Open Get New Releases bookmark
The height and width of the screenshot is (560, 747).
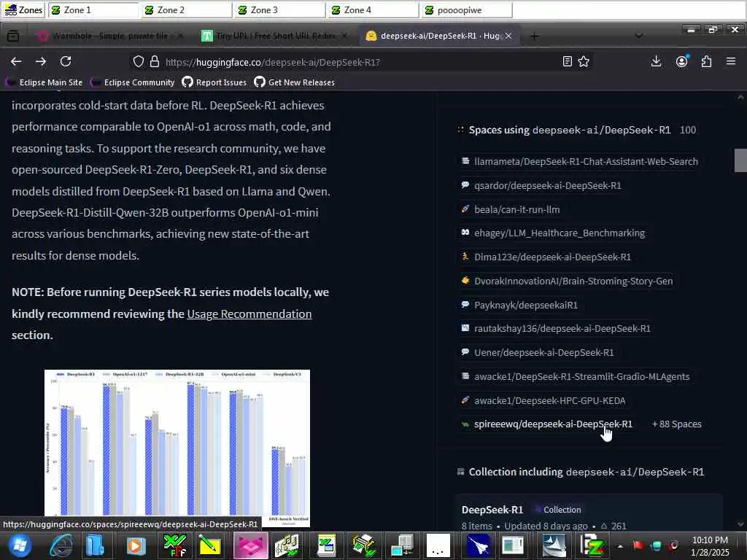(295, 82)
